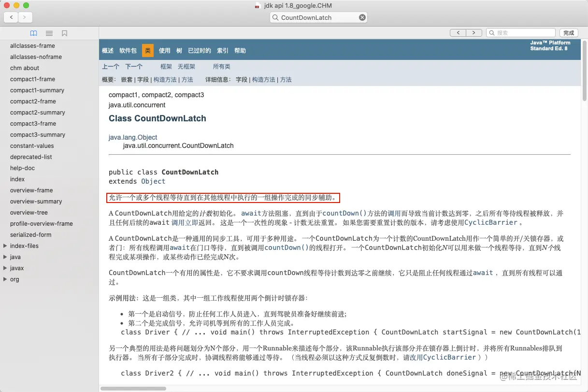Image resolution: width=588 pixels, height=392 pixels.
Task: Expand the index-files tree node
Action: [5, 246]
